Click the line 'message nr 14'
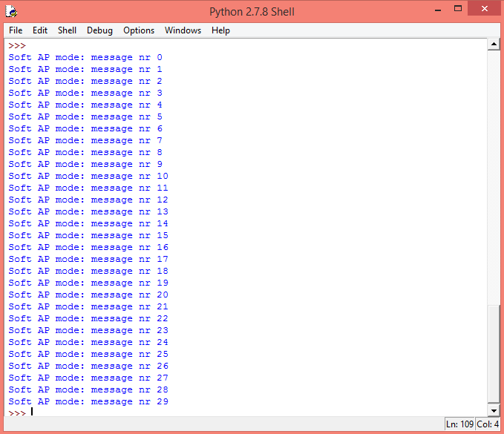Screen dimensions: 504x434 [88, 224]
